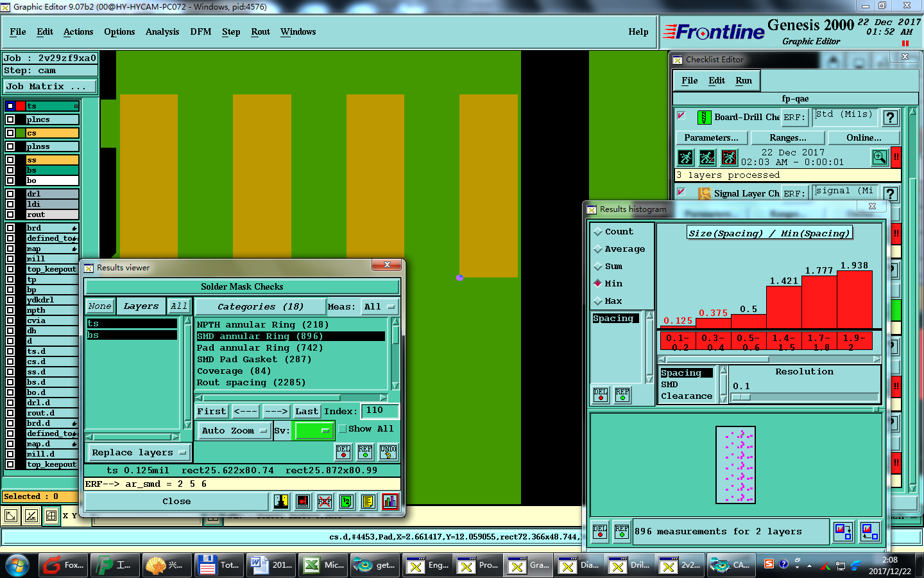
Task: Click the green numbered page icon in Results viewer
Action: tap(346, 502)
